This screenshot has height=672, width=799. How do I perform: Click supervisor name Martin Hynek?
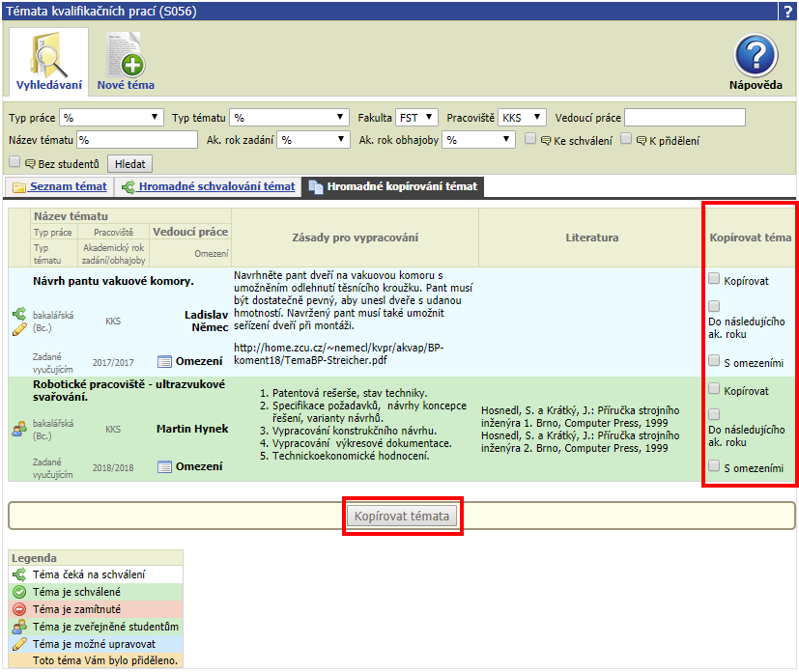coord(192,429)
